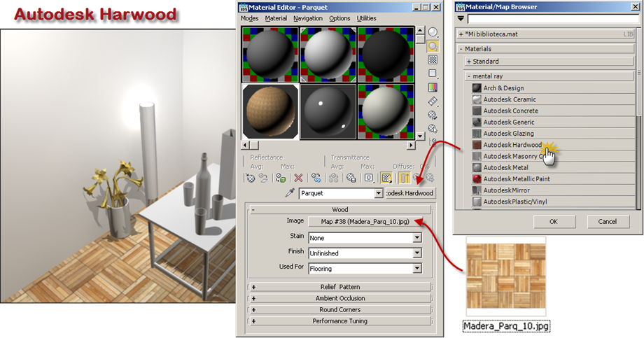644x338 pixels.
Task: Open the Sample UV Tiling flyout
Action: tap(433, 73)
